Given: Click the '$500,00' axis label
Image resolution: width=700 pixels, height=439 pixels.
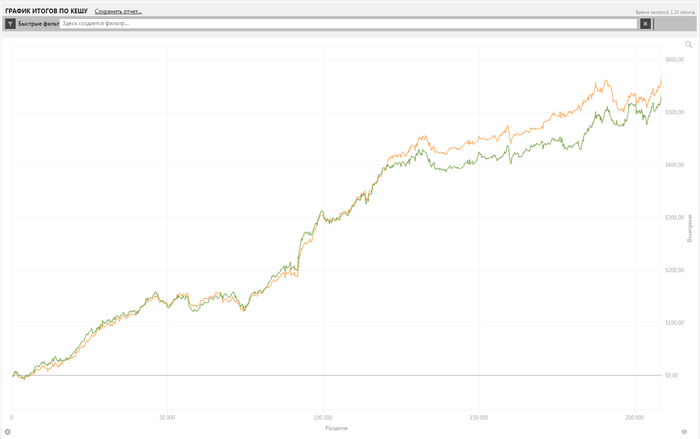Looking at the screenshot, I should 674,112.
